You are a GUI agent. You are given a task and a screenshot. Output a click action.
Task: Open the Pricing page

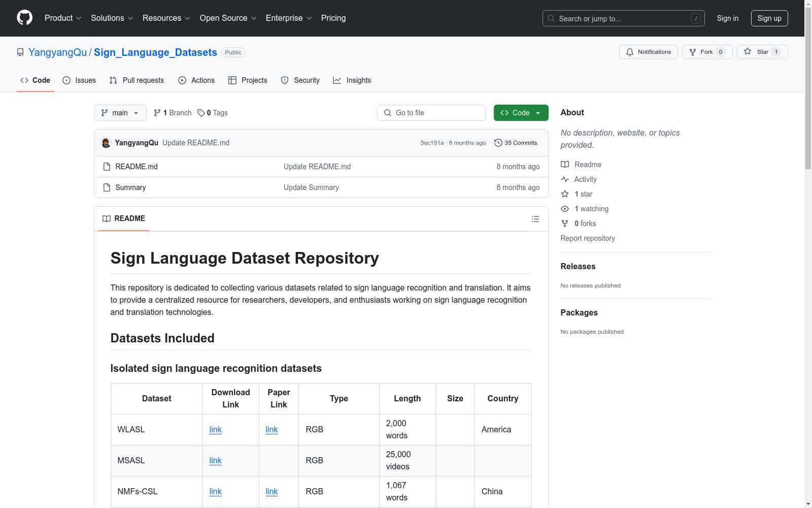point(333,18)
